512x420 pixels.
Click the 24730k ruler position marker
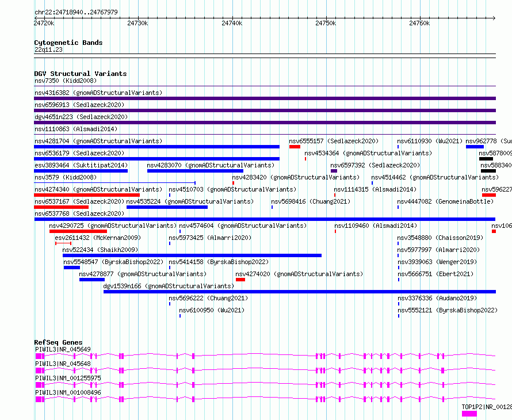coord(138,23)
